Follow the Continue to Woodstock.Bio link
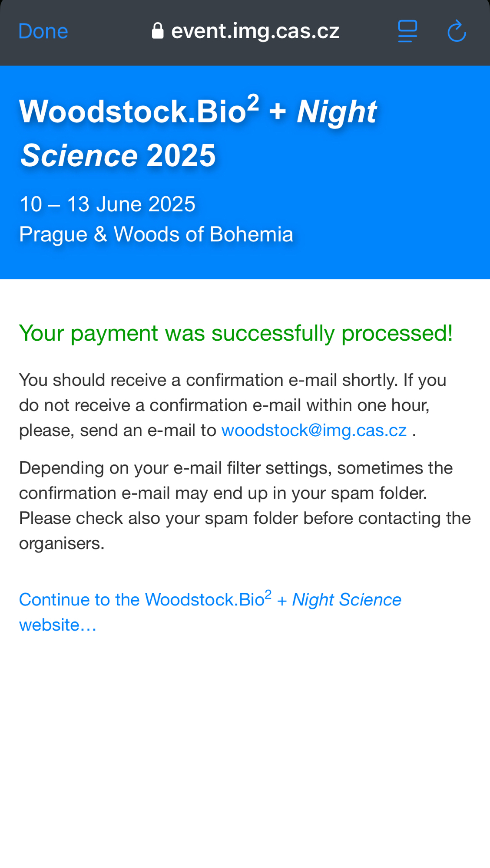The width and height of the screenshot is (490, 868). pos(142,600)
